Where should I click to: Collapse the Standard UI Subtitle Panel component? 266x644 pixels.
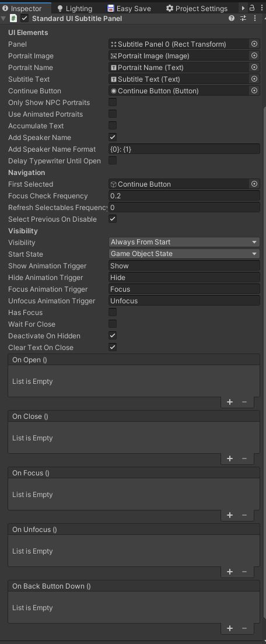pyautogui.click(x=3, y=19)
